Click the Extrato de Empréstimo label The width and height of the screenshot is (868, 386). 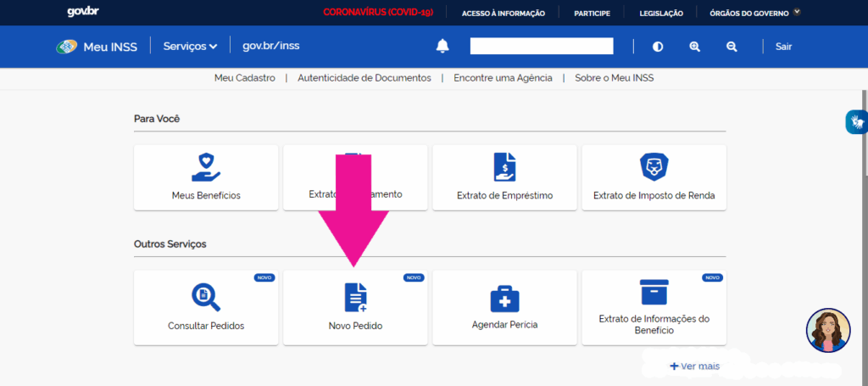pos(505,195)
